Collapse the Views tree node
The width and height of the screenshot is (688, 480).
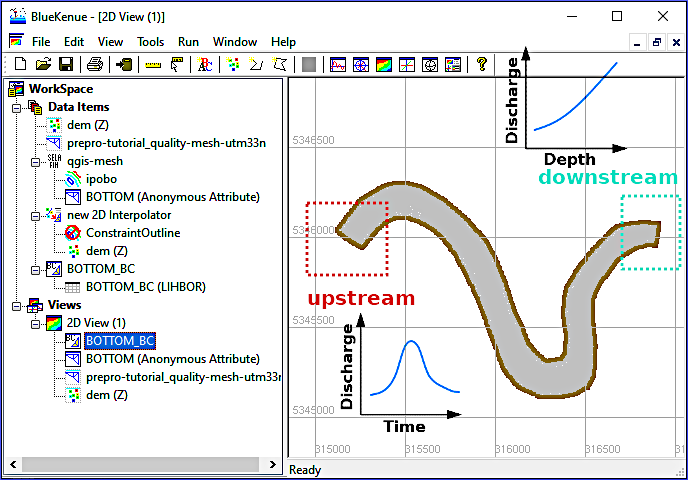coord(16,306)
